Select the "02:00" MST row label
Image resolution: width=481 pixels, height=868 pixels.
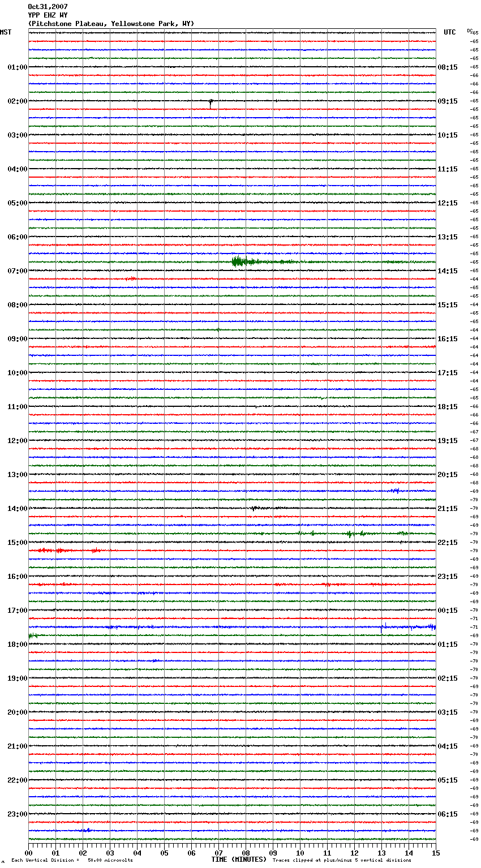click(x=18, y=101)
